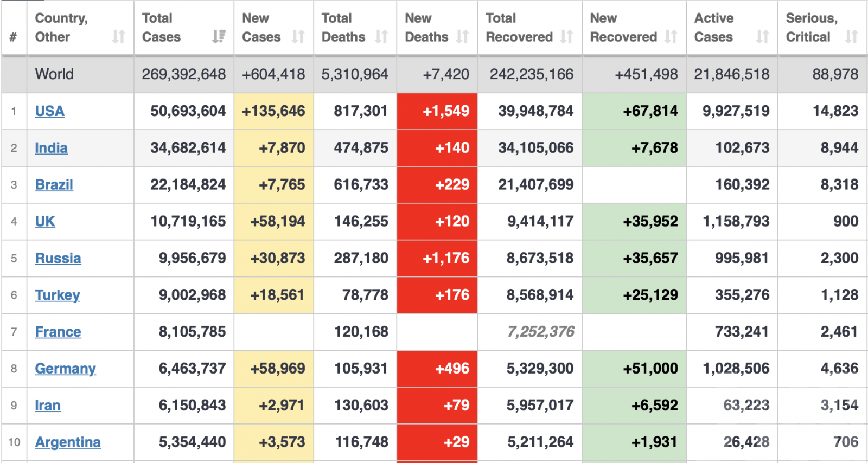Sort by Total Deaths column arrows

click(381, 37)
